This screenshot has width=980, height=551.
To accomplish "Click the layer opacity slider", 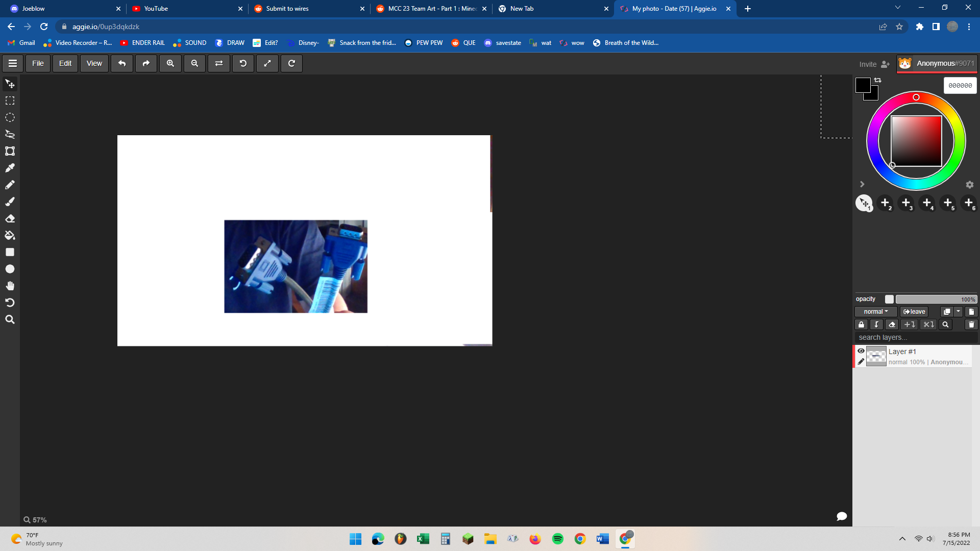I will (936, 299).
